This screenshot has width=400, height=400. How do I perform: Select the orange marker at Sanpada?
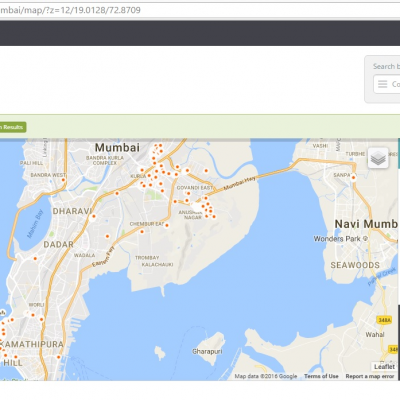pyautogui.click(x=353, y=178)
